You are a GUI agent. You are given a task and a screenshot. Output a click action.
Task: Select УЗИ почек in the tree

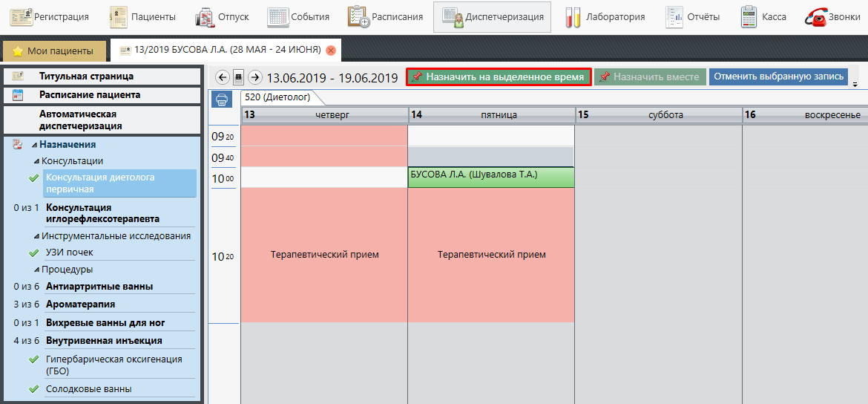coord(70,252)
